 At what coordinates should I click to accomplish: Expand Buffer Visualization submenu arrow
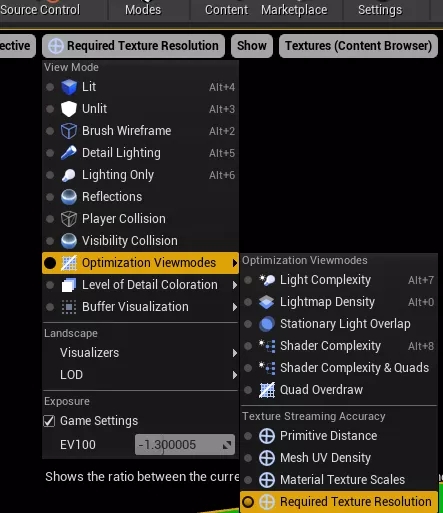click(x=235, y=307)
